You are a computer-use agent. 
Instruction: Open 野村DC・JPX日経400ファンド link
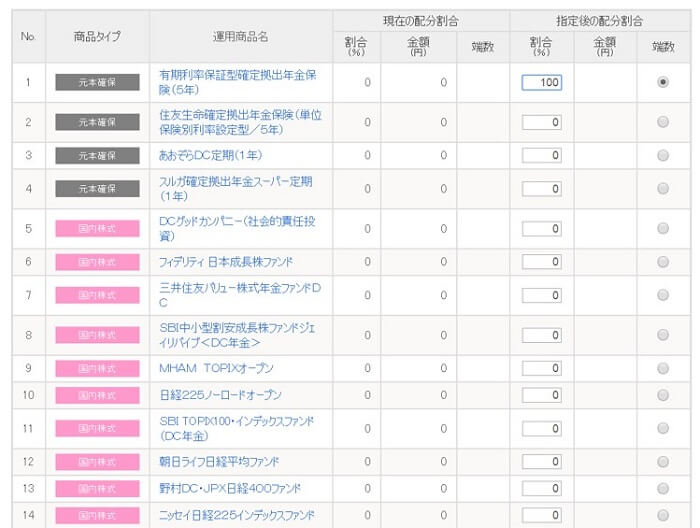click(230, 488)
